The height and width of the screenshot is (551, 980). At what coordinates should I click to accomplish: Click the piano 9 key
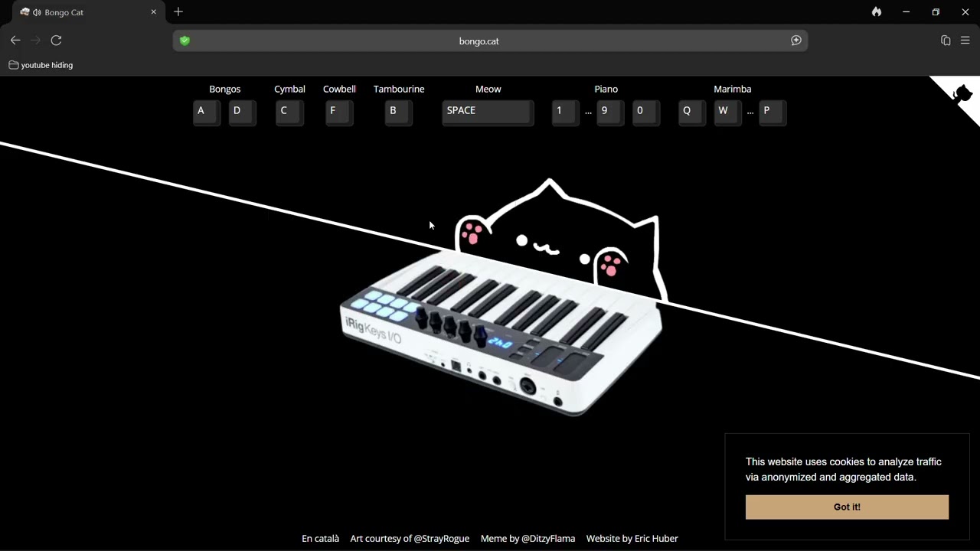[x=610, y=112]
